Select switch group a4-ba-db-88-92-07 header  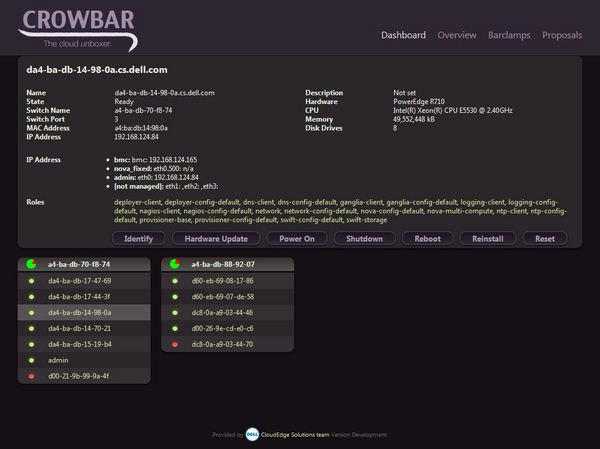click(228, 264)
